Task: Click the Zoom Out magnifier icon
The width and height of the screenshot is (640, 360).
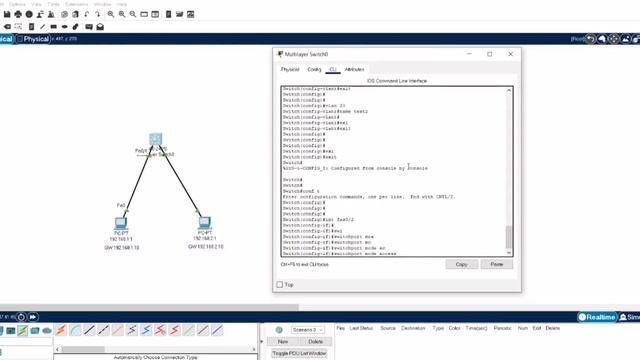Action: tap(133, 14)
